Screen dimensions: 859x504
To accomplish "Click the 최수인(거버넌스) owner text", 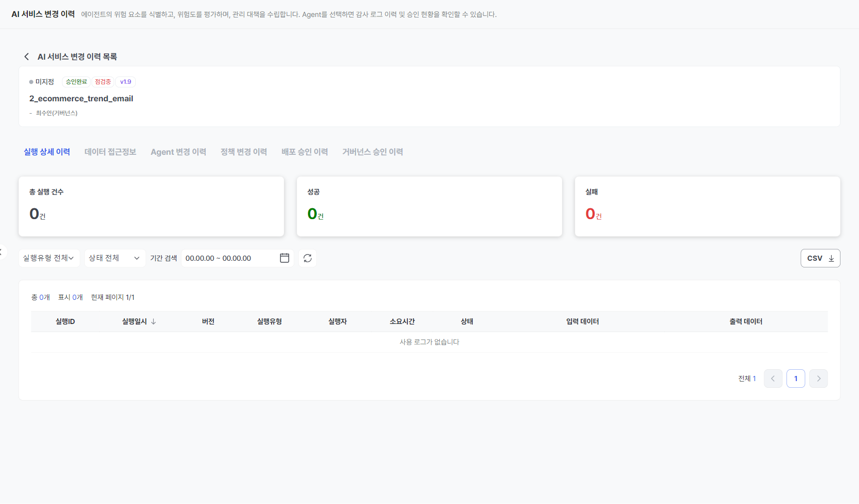I will 57,113.
